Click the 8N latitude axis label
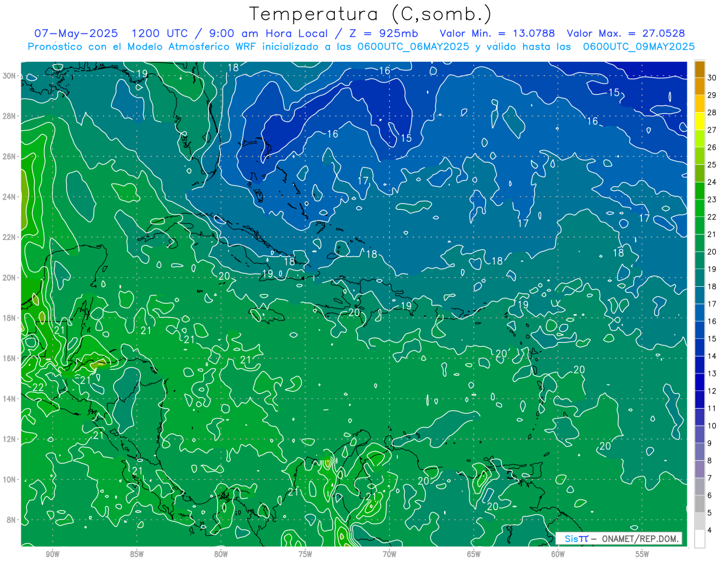This screenshot has width=728, height=562. (x=12, y=520)
